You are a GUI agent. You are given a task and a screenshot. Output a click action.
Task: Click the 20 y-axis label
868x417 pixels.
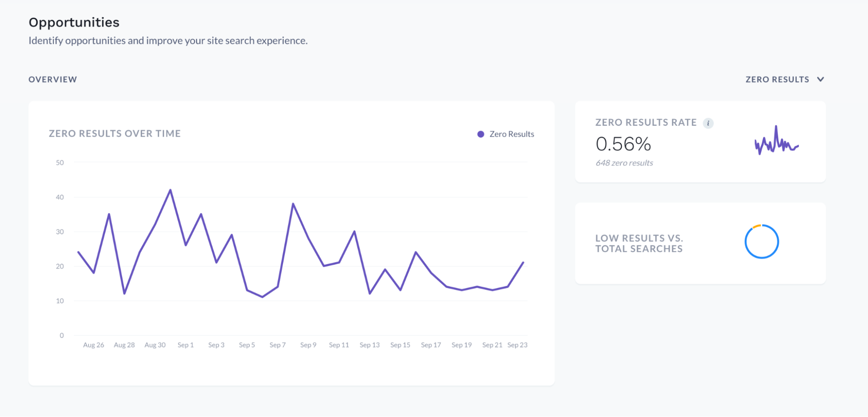60,266
